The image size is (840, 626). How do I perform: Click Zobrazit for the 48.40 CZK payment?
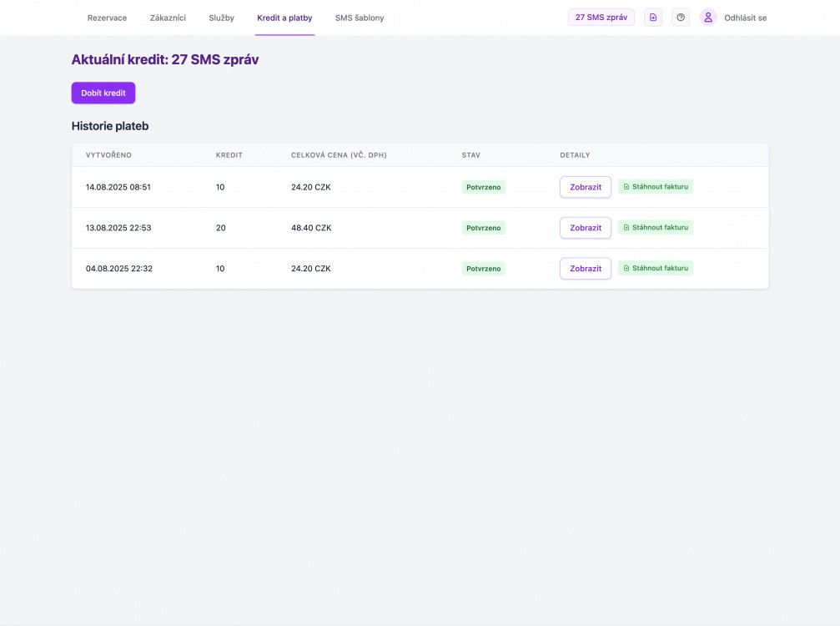(585, 228)
